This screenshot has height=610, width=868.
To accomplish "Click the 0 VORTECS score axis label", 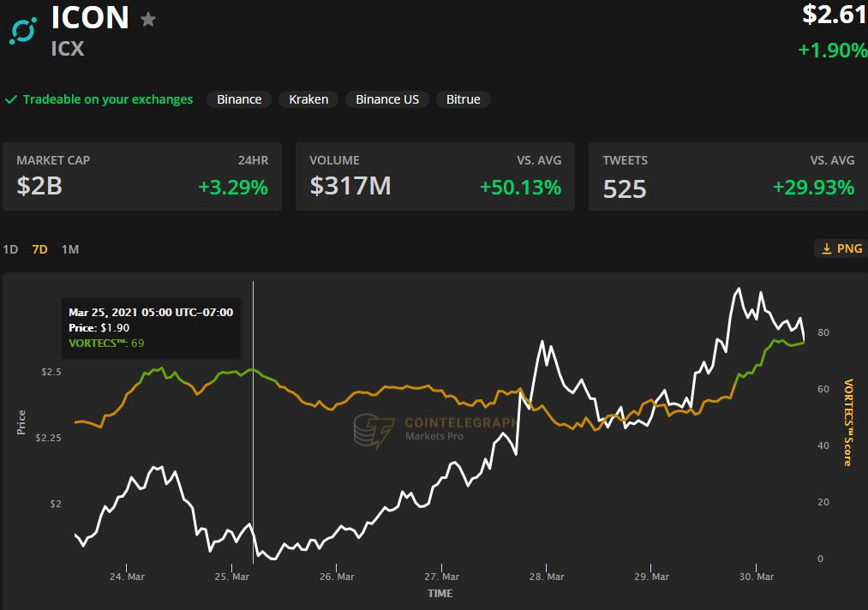I will click(820, 559).
